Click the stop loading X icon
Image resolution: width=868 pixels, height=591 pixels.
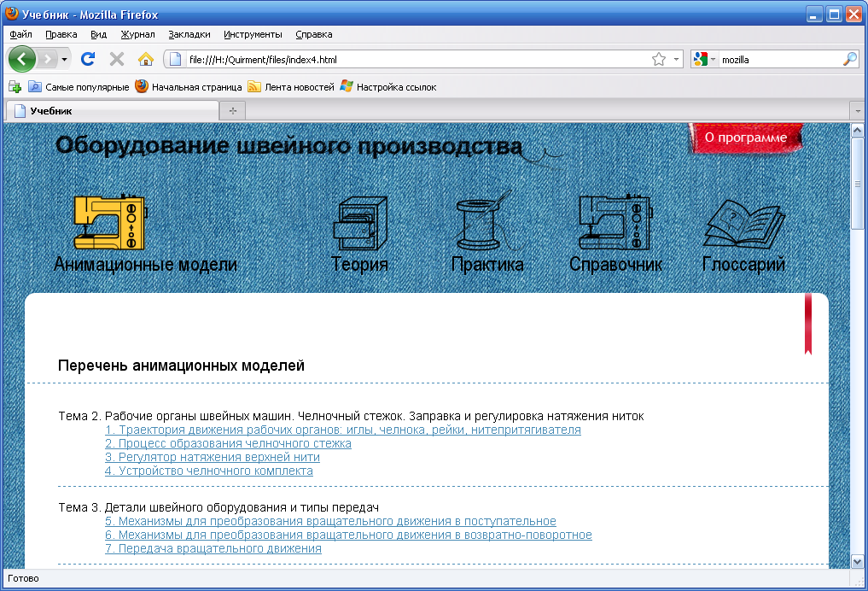(x=117, y=59)
